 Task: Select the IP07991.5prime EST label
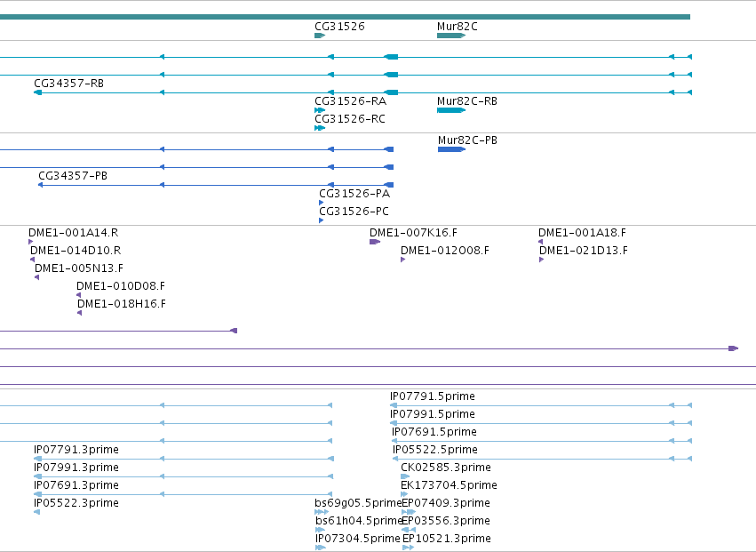pyautogui.click(x=433, y=414)
